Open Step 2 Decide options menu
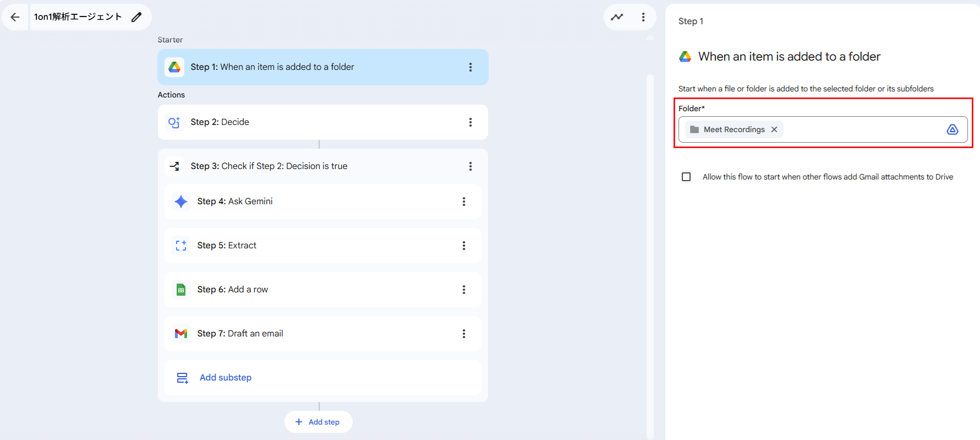The image size is (980, 440). click(x=470, y=122)
